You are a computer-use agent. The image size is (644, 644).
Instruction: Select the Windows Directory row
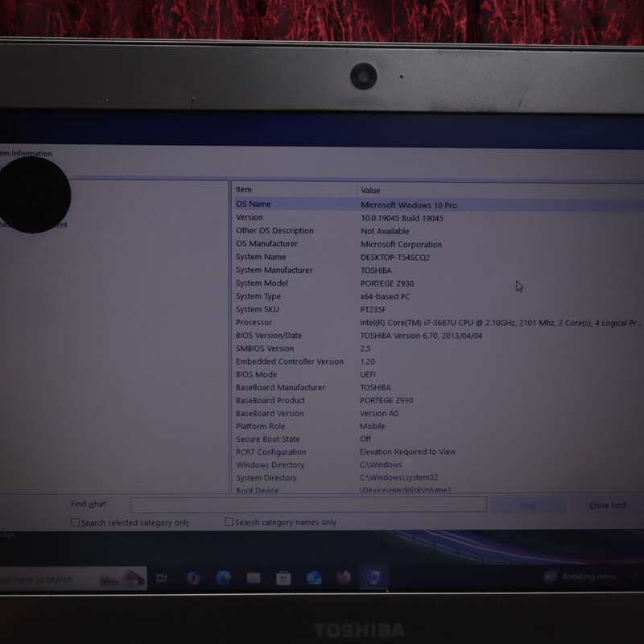coord(438,464)
